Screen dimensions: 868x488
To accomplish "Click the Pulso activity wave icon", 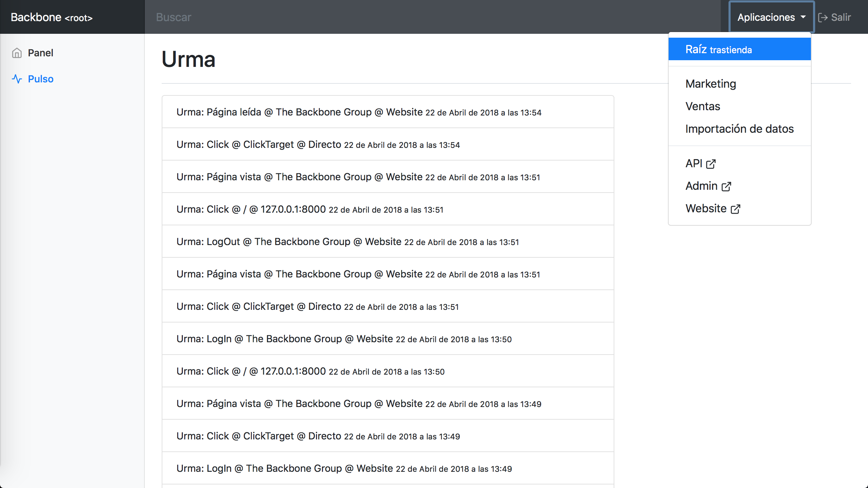I will coord(17,79).
